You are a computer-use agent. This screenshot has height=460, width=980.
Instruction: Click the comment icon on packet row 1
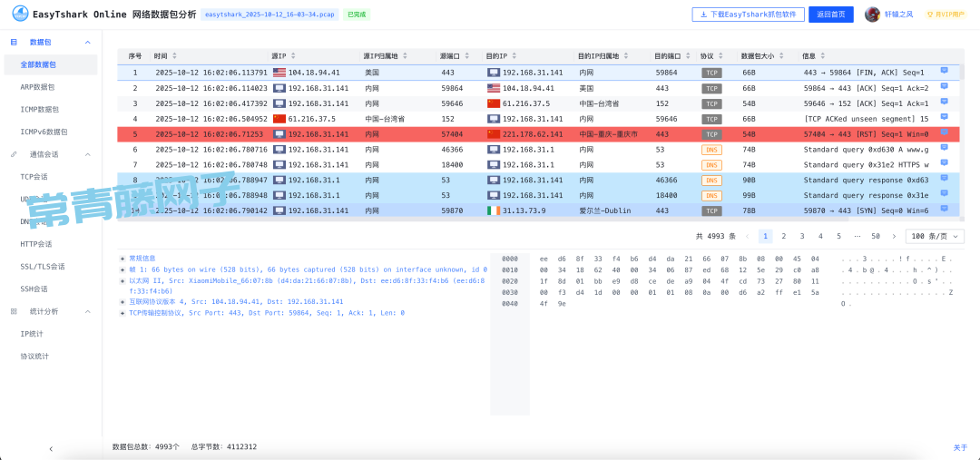click(944, 72)
